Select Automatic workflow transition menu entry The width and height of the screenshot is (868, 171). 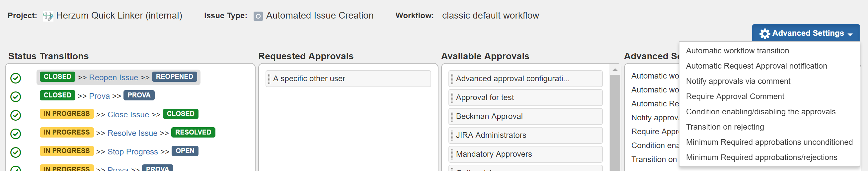point(738,50)
